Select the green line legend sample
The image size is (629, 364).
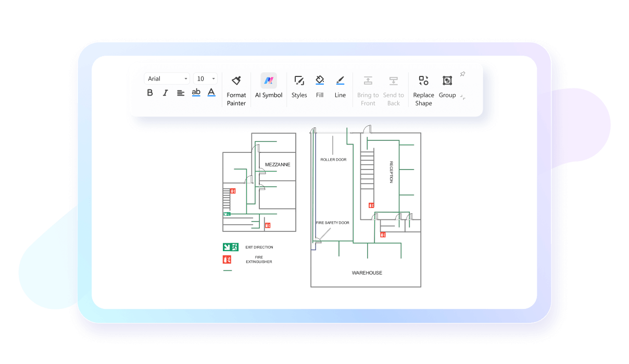[228, 270]
